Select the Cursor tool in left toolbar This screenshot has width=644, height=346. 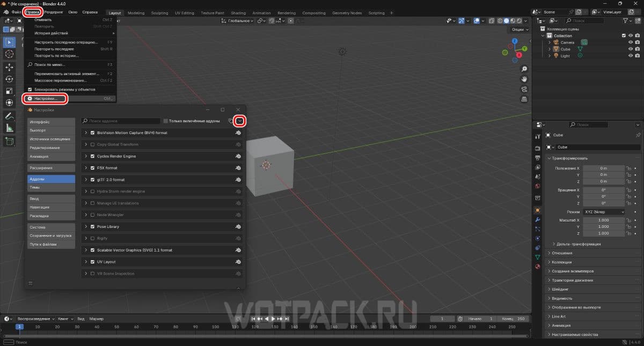click(9, 54)
